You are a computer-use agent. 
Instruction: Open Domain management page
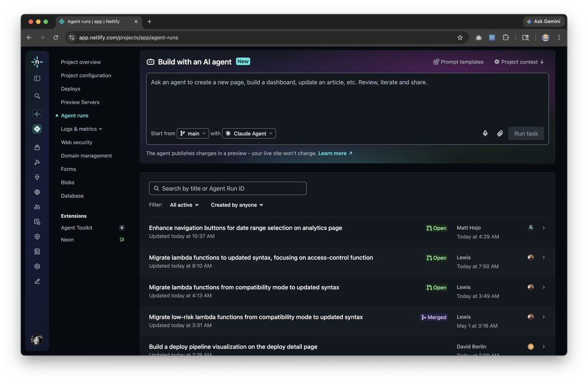click(x=86, y=156)
